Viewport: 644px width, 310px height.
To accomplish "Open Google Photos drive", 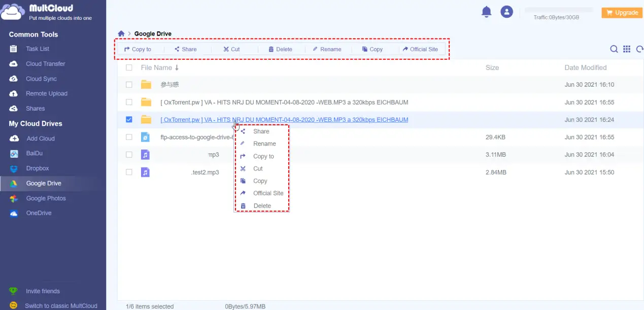I will (46, 198).
